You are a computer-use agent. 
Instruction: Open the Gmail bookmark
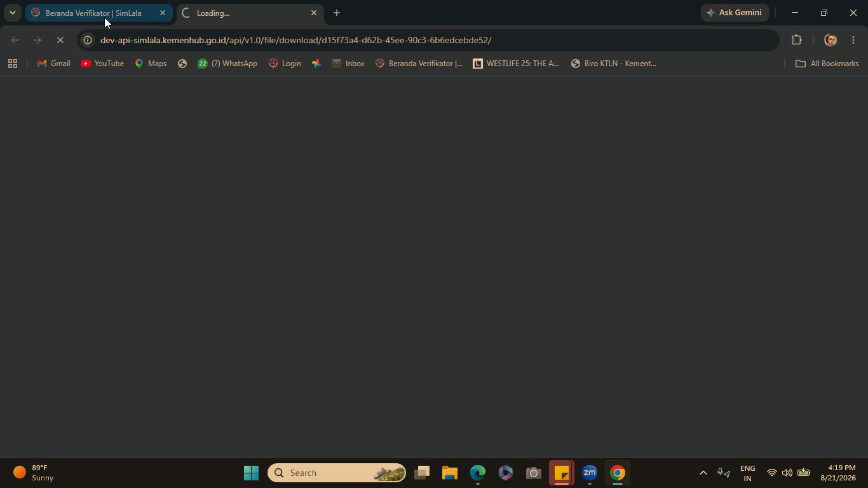[x=53, y=64]
